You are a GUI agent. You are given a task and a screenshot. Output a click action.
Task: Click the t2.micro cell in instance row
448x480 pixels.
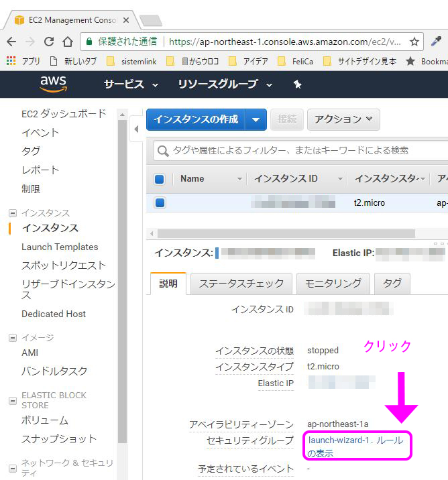pos(370,203)
